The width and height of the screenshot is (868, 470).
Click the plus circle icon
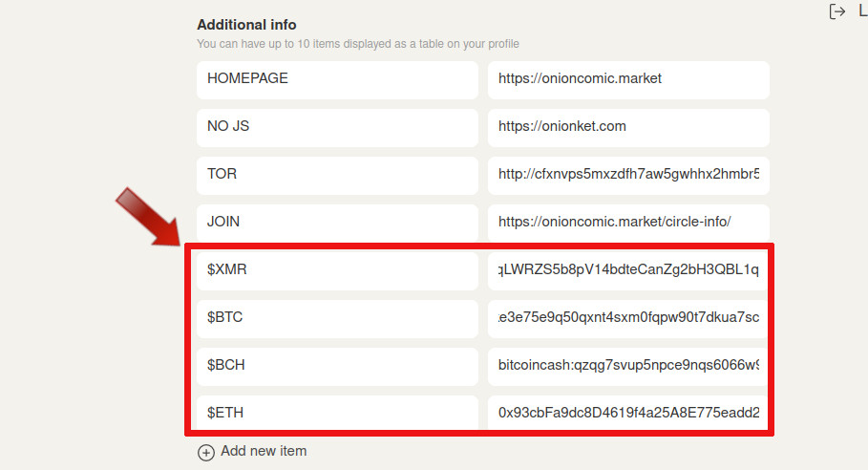(206, 452)
